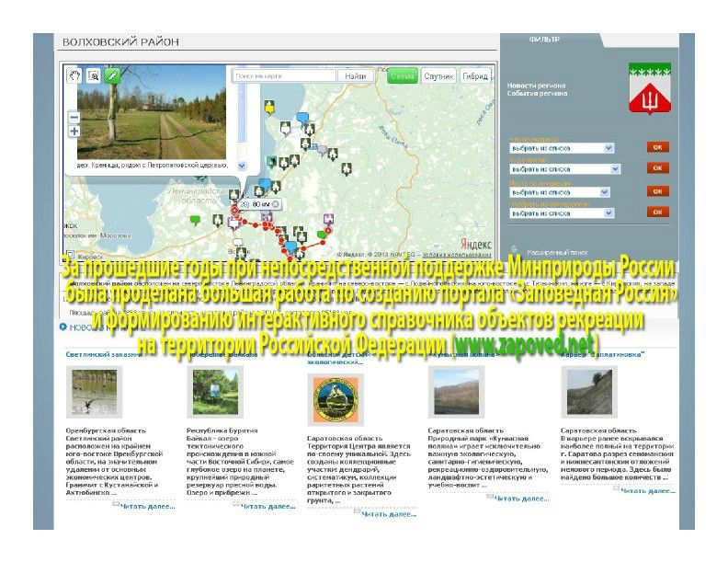Click the region coat of arms emblem

[x=648, y=88]
